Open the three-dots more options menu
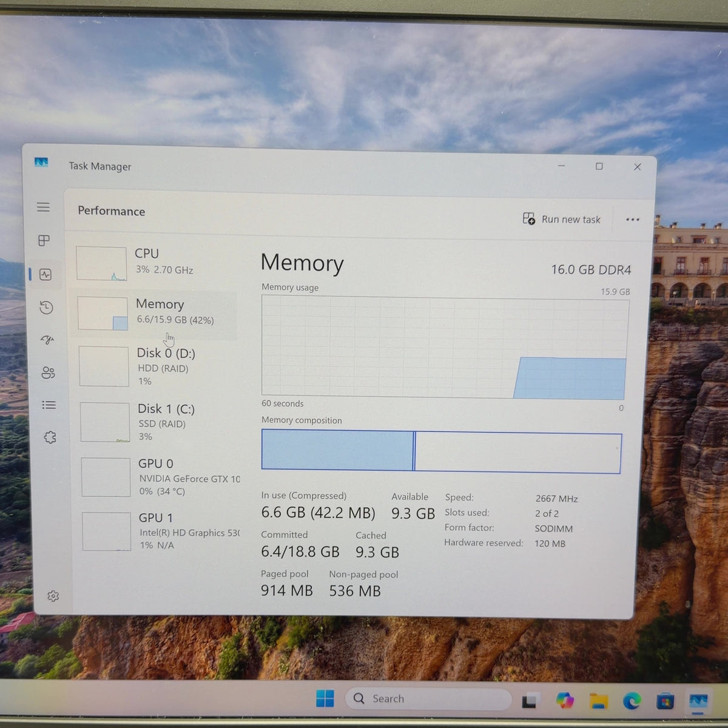The height and width of the screenshot is (728, 728). click(x=633, y=220)
